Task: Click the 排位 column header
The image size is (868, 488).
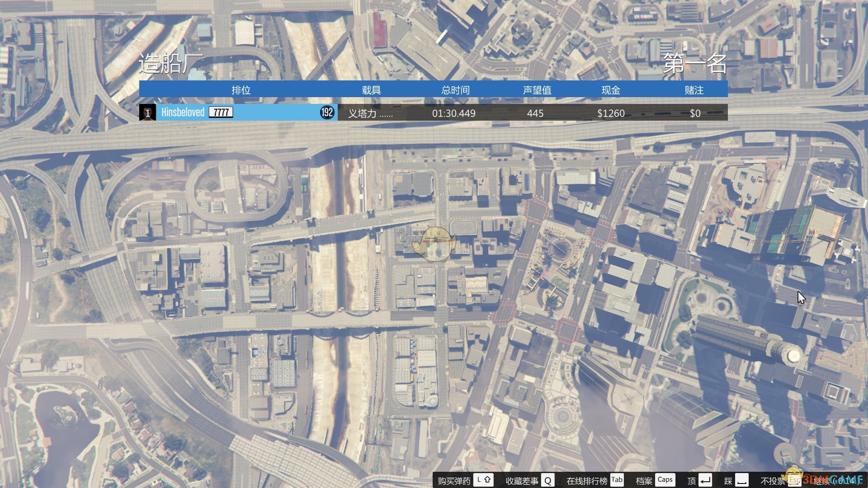Action: point(241,90)
